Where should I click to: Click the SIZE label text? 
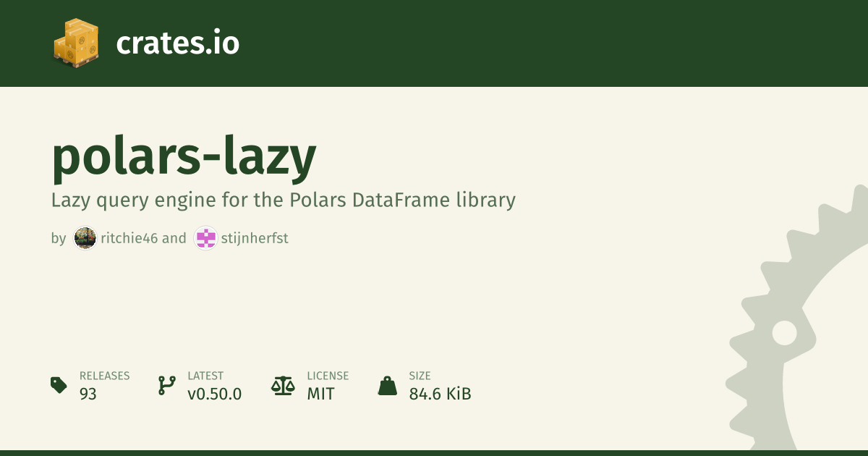click(420, 376)
